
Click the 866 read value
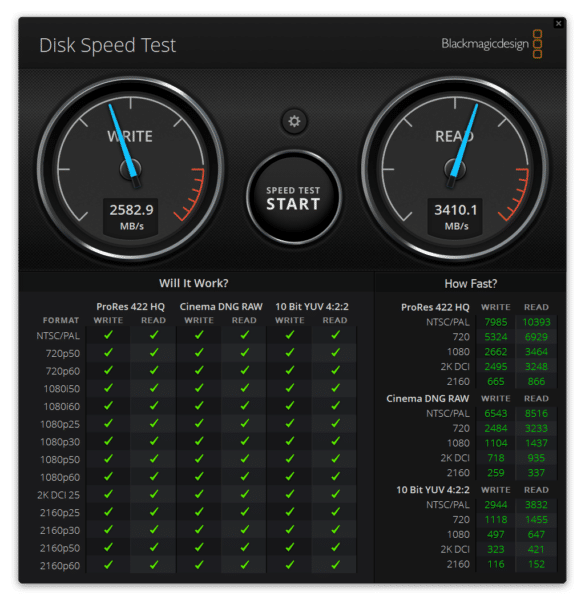[x=536, y=382]
